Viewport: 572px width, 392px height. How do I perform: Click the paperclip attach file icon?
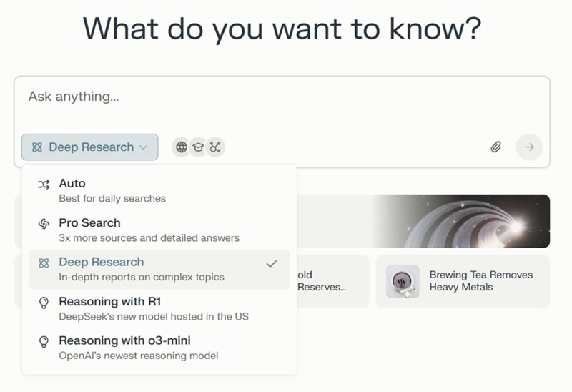coord(495,147)
